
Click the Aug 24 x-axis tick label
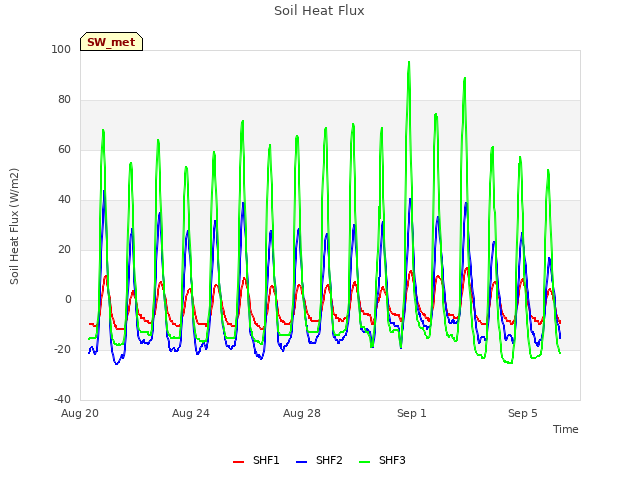pos(191,413)
